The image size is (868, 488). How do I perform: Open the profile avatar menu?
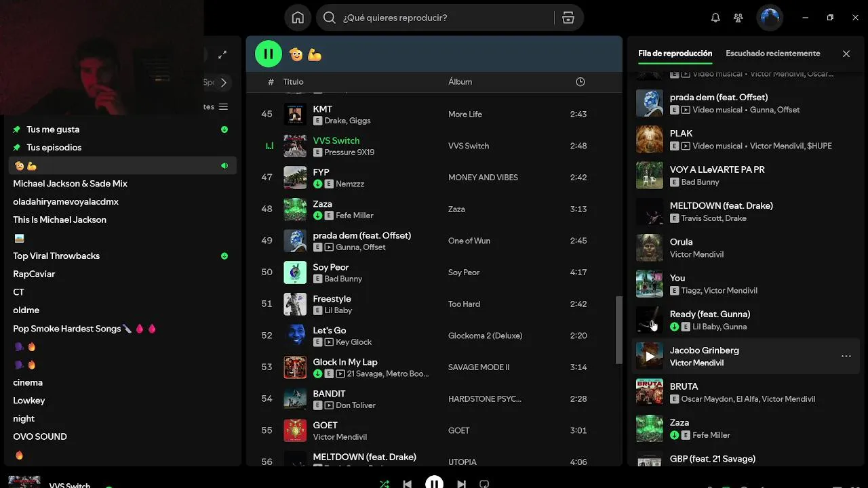click(770, 18)
